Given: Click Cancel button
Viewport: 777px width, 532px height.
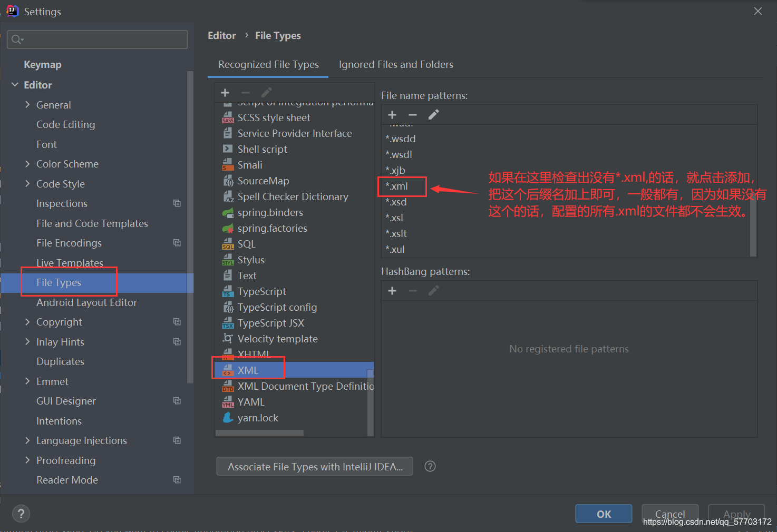Looking at the screenshot, I should 670,514.
